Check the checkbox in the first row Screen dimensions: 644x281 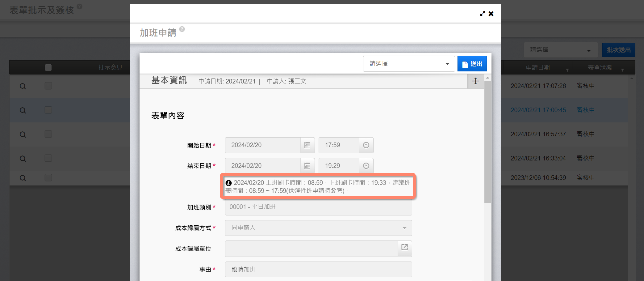[x=48, y=86]
